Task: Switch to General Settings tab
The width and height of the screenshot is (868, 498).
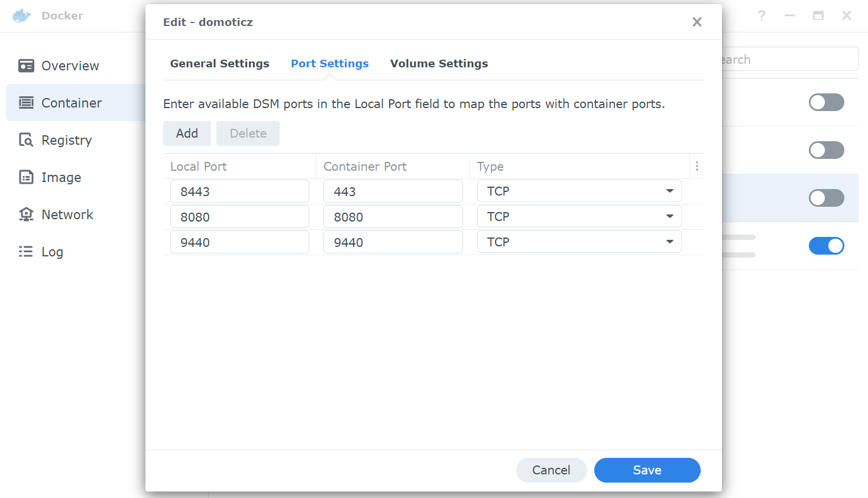Action: click(x=220, y=63)
